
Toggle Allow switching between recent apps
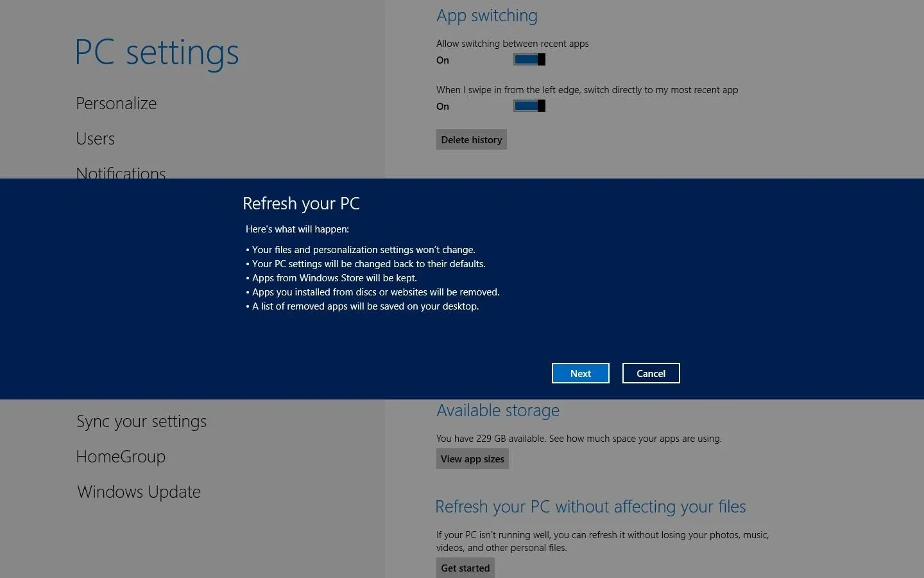click(x=529, y=60)
